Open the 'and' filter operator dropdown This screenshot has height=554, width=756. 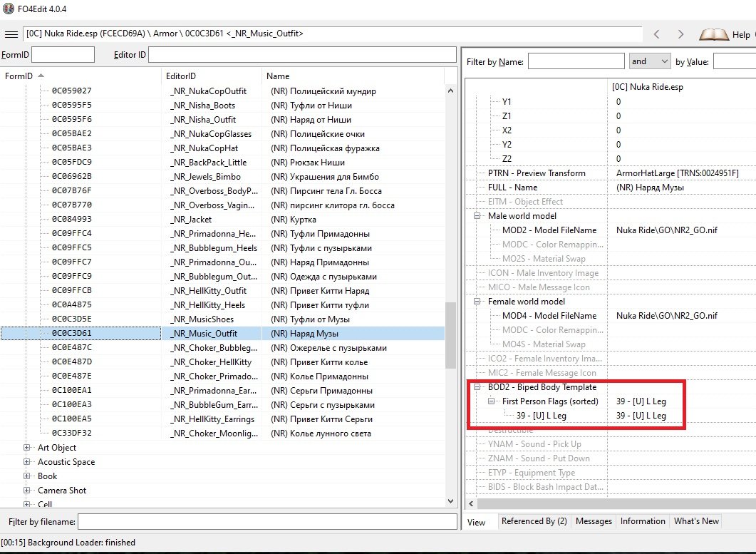coord(650,61)
